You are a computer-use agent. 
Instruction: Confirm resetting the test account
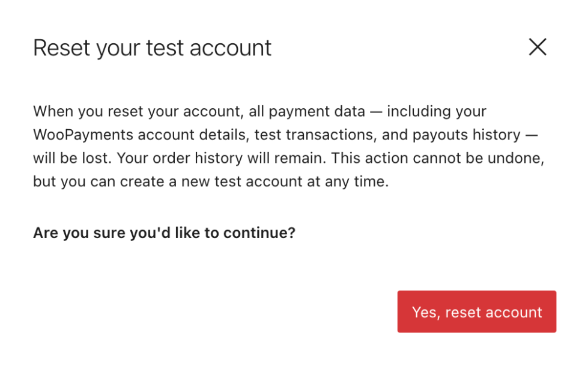[476, 312]
